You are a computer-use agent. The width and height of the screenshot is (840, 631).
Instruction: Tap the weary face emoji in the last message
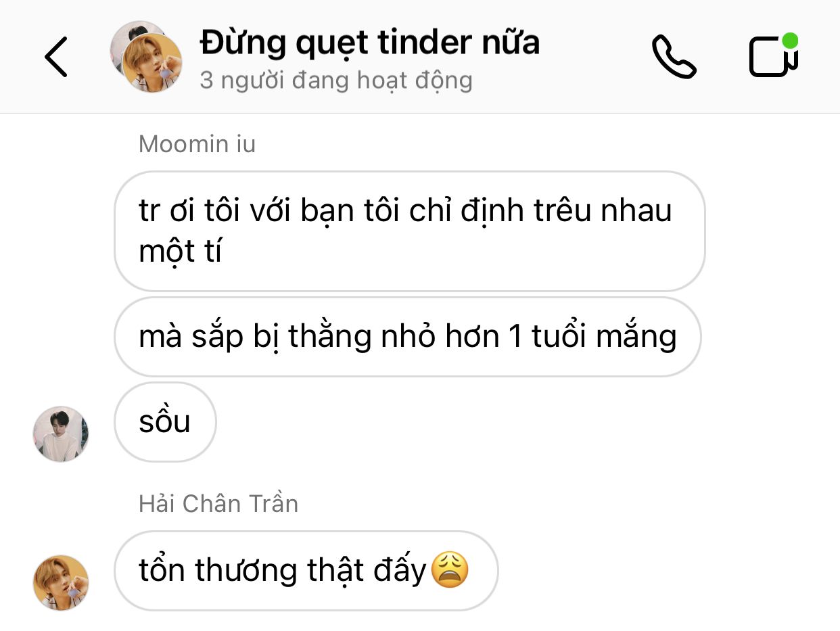click(450, 569)
